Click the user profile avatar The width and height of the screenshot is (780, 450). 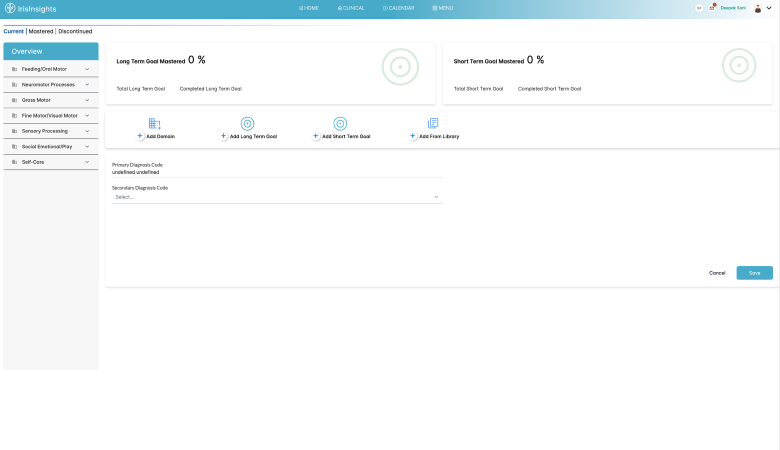tap(758, 8)
